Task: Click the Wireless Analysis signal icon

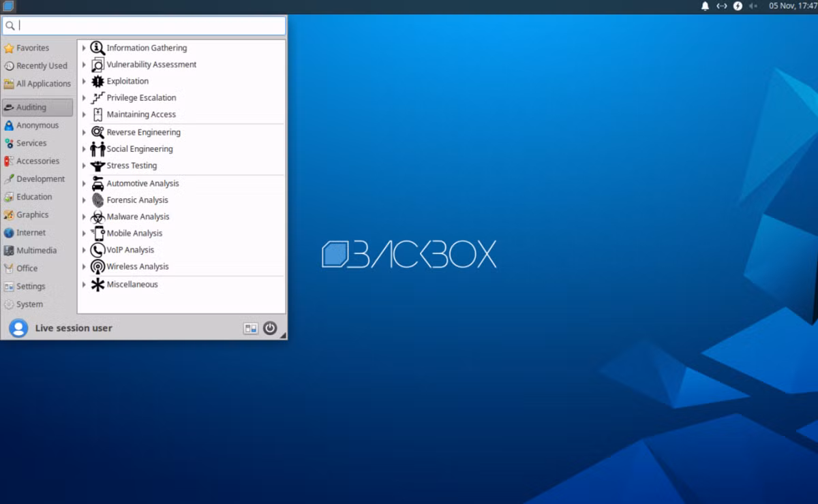Action: pos(97,267)
